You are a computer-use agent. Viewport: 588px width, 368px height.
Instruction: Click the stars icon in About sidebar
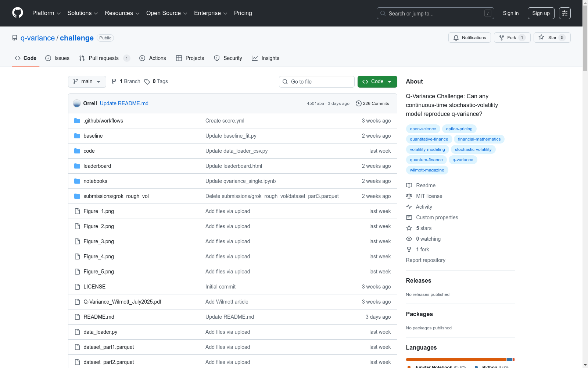409,228
